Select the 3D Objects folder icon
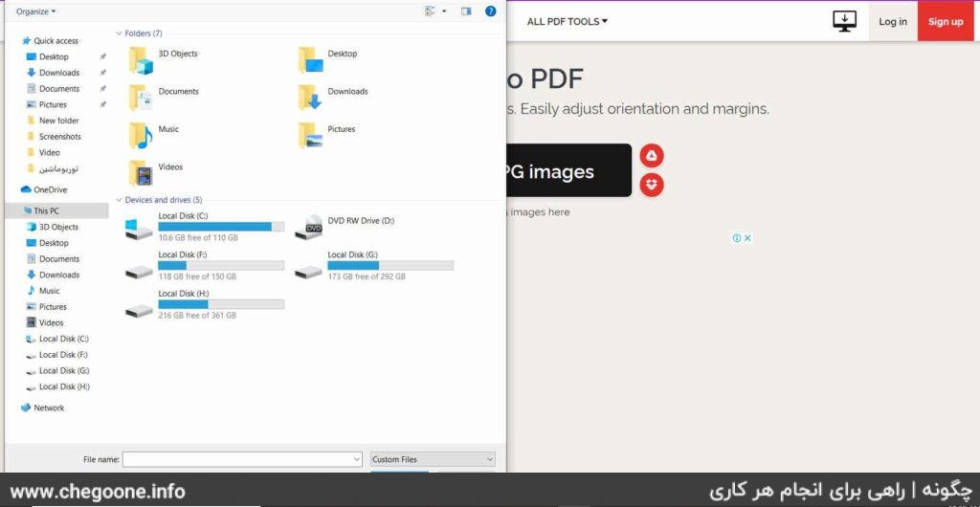Screen dimensions: 980x507 (141, 60)
